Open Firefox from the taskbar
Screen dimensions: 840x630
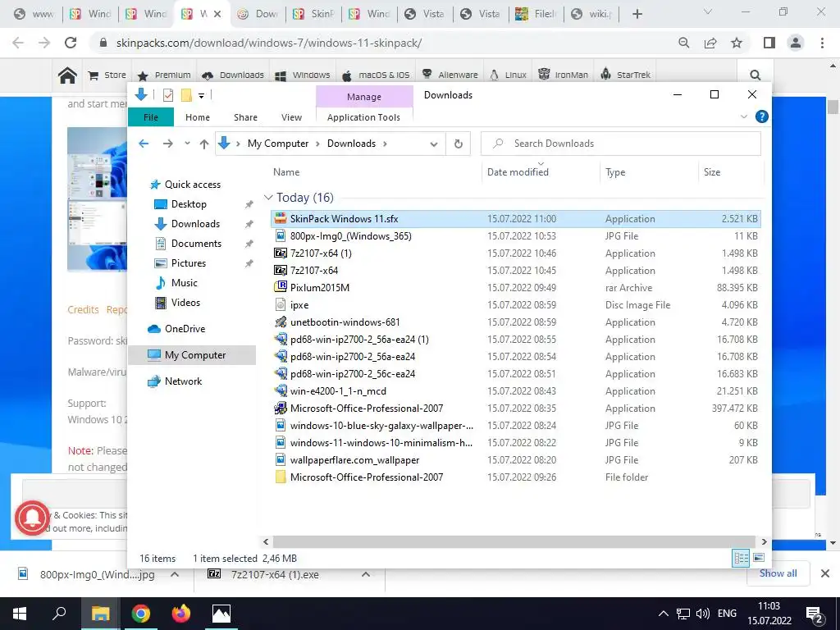click(x=181, y=614)
